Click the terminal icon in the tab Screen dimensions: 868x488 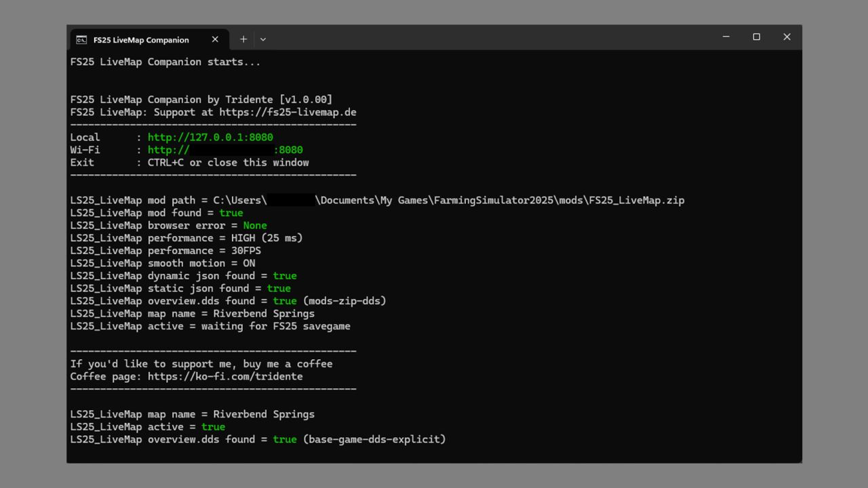pos(81,39)
